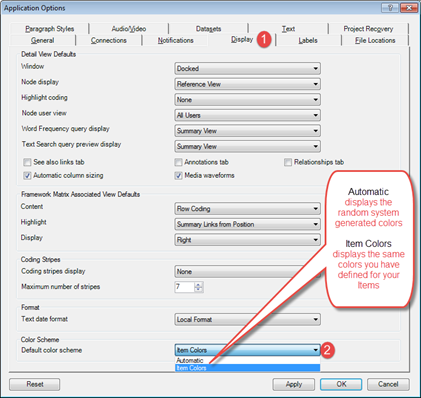Click the Help question mark title bar button

pos(390,8)
